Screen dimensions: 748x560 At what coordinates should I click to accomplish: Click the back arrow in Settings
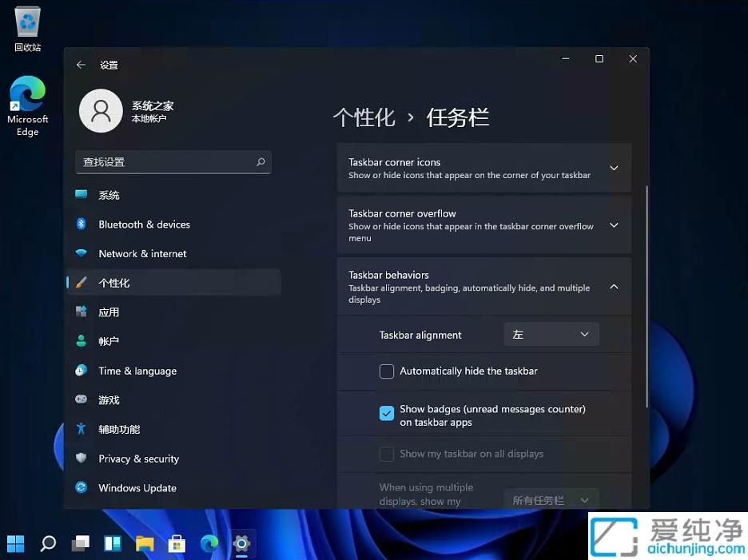[81, 65]
